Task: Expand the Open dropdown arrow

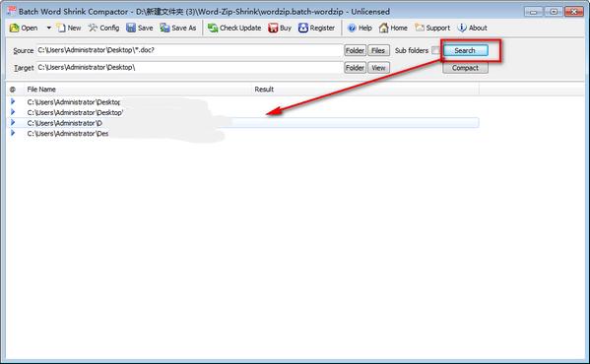Action: pyautogui.click(x=49, y=28)
